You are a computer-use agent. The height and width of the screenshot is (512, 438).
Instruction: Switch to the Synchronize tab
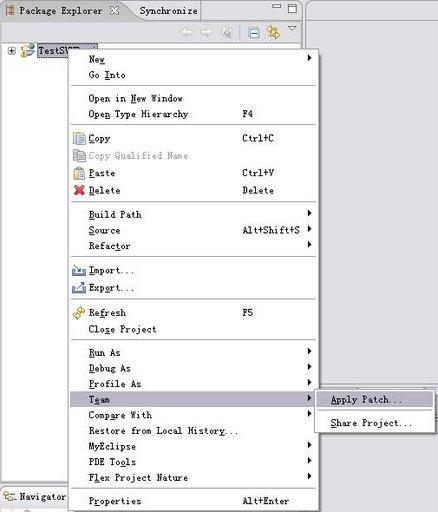point(169,11)
